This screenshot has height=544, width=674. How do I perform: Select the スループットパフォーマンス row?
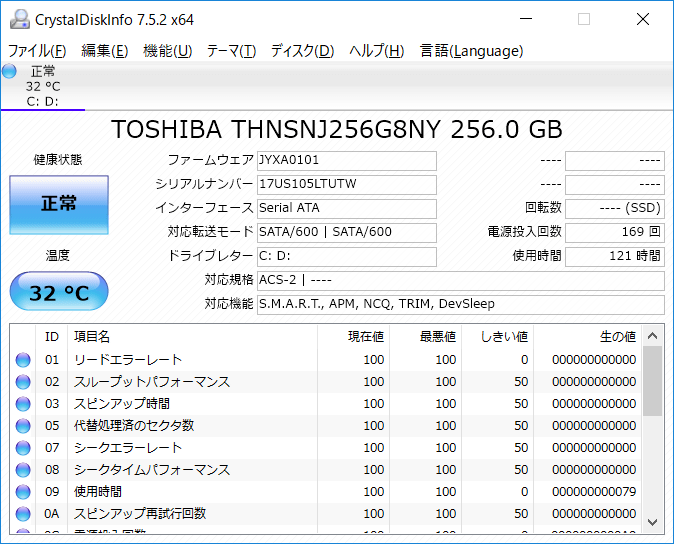coord(326,382)
